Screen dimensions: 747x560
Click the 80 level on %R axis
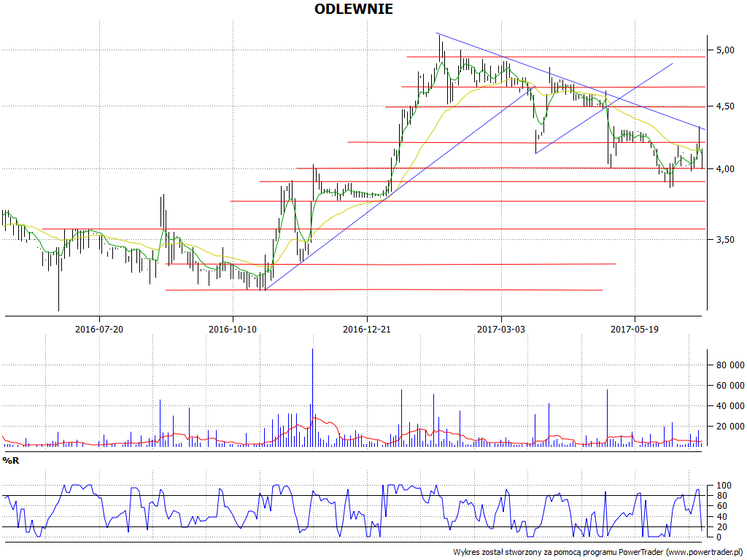(721, 496)
